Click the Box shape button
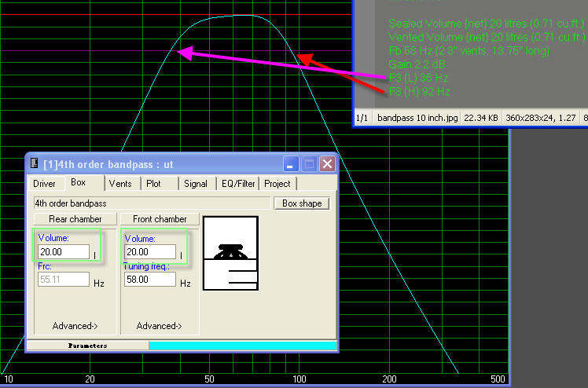The height and width of the screenshot is (388, 588). (302, 203)
